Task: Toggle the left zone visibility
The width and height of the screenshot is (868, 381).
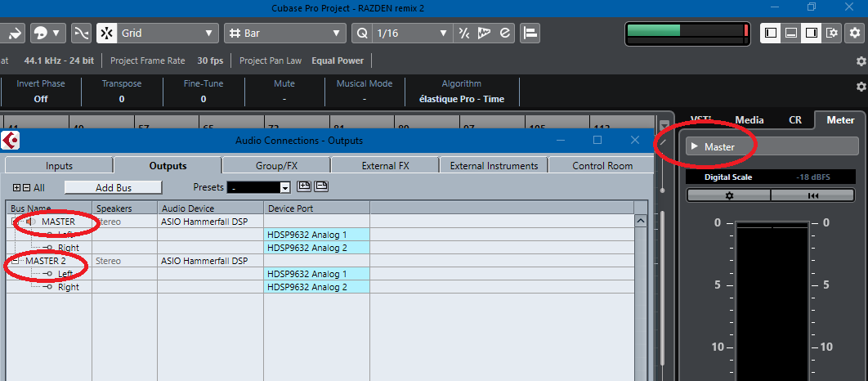Action: click(x=771, y=34)
